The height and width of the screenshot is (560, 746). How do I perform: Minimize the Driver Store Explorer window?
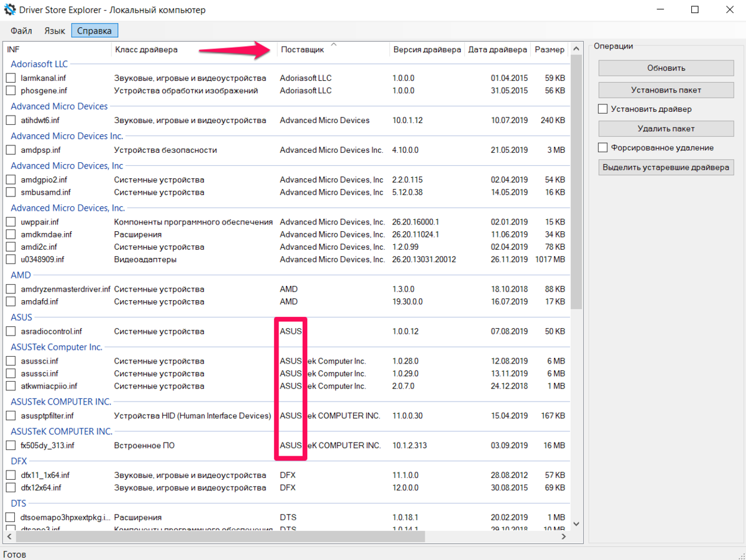[x=660, y=10]
